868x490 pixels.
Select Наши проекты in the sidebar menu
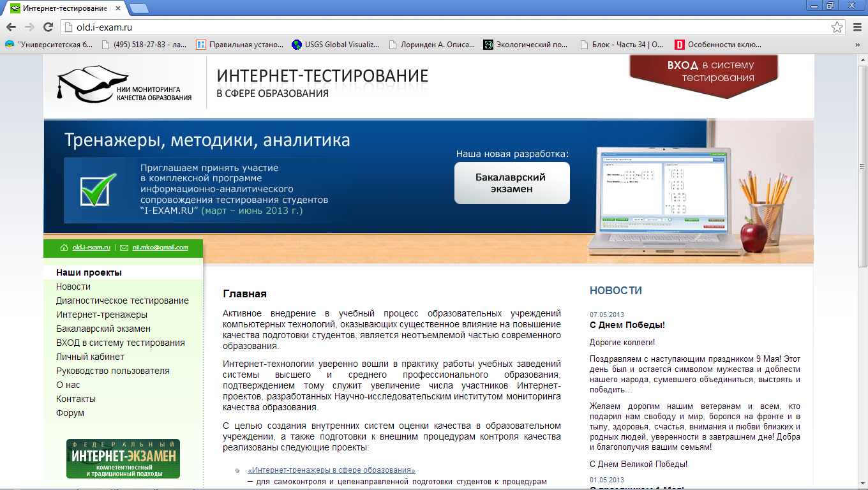pyautogui.click(x=89, y=272)
